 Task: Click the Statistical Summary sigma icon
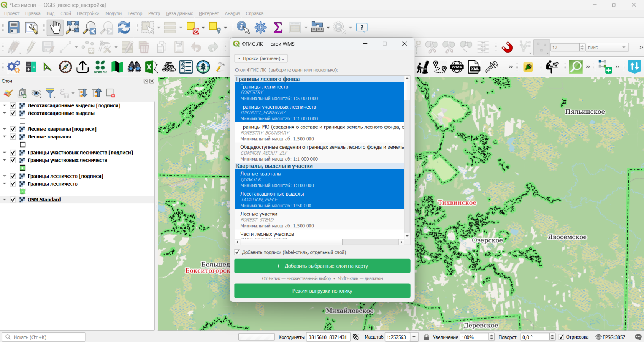point(278,28)
